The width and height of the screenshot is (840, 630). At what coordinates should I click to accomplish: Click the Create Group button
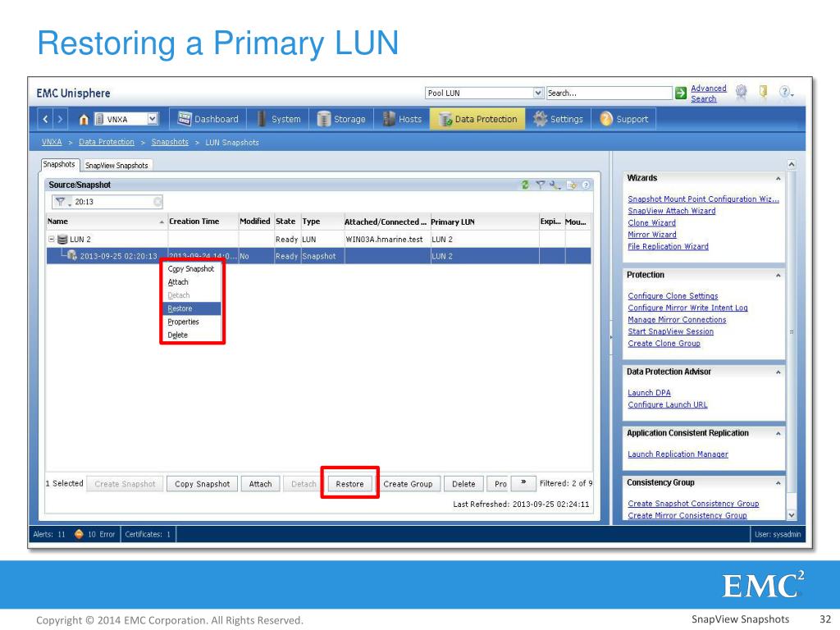click(408, 484)
